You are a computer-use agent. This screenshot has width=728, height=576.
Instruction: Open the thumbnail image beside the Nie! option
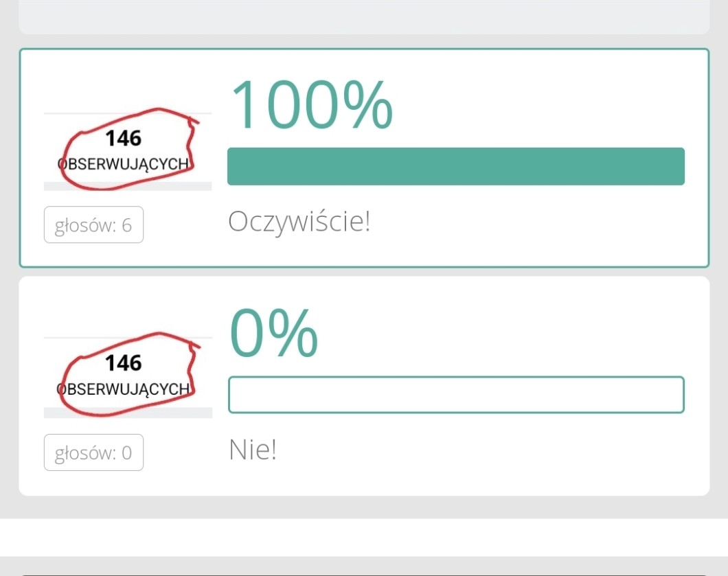pyautogui.click(x=128, y=376)
